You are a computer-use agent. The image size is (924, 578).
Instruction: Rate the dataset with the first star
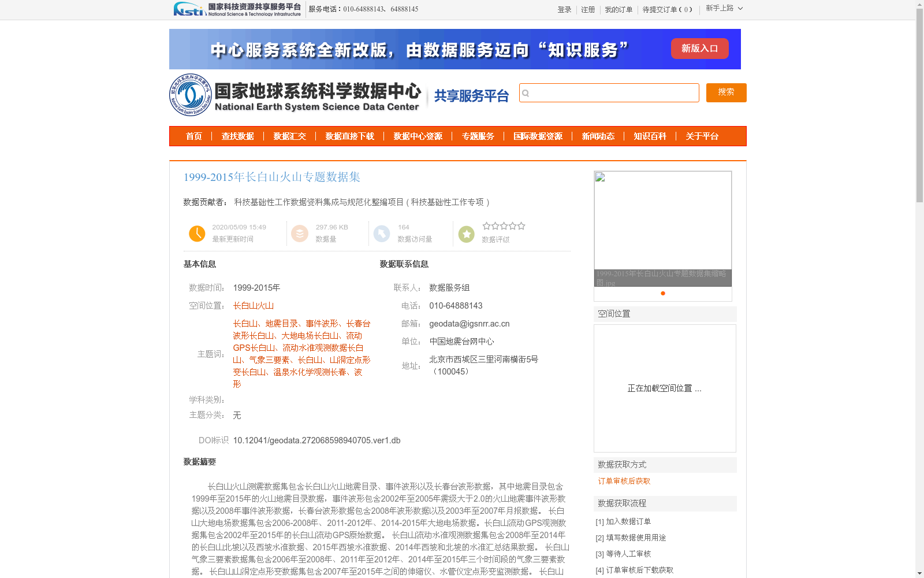click(x=486, y=226)
